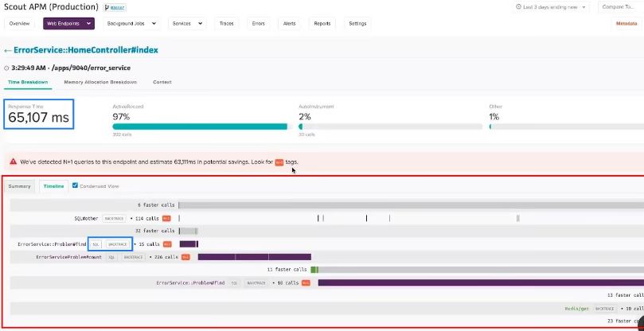Click BACKTRACE button on Problem#find 15 calls row
Viewport: 644px width, 331px height.
(118, 244)
